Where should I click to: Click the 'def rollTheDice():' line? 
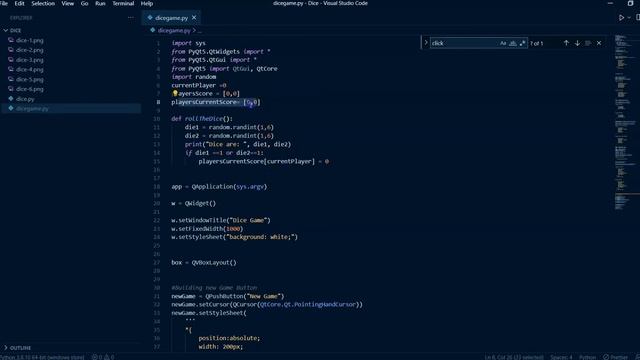coord(202,119)
